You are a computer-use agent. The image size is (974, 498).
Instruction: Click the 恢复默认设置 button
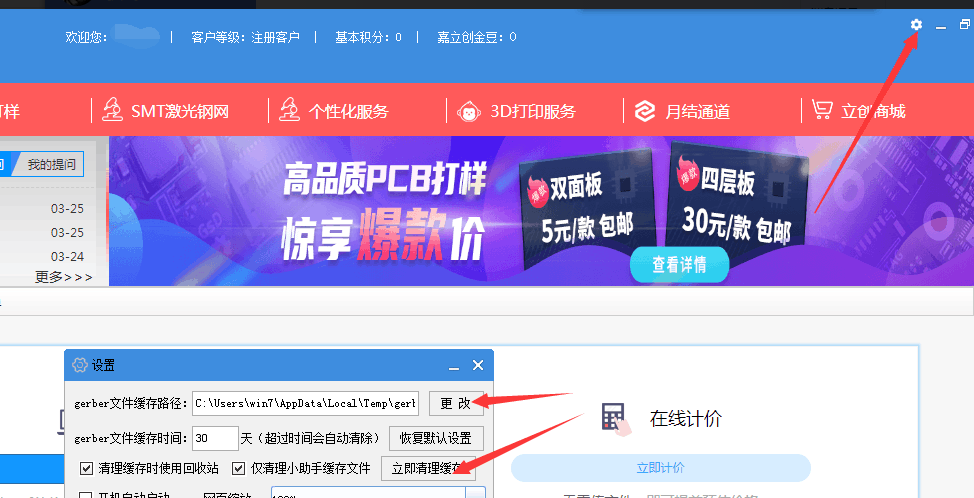point(435,438)
